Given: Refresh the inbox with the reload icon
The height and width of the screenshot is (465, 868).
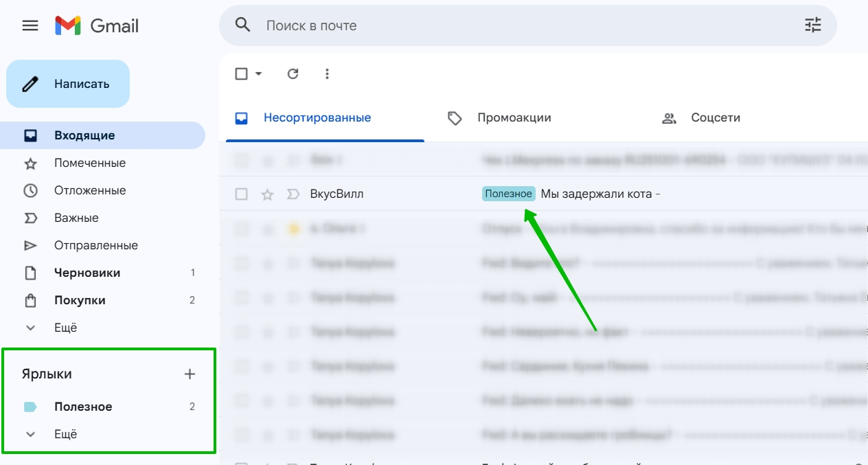Looking at the screenshot, I should [x=293, y=73].
